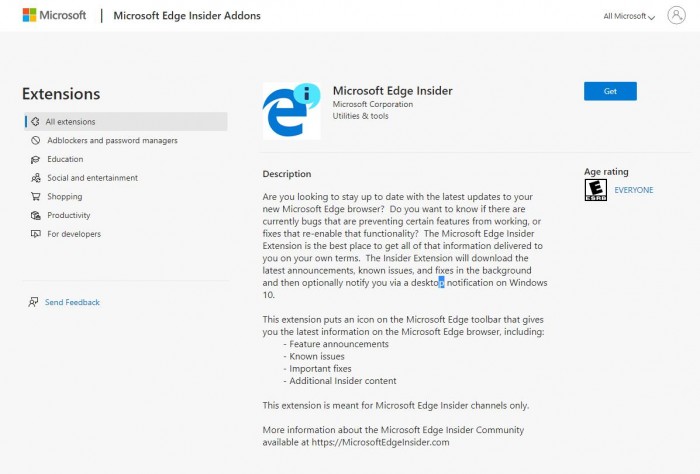Open the user account profile icon
This screenshot has height=474, width=700.
pos(677,15)
